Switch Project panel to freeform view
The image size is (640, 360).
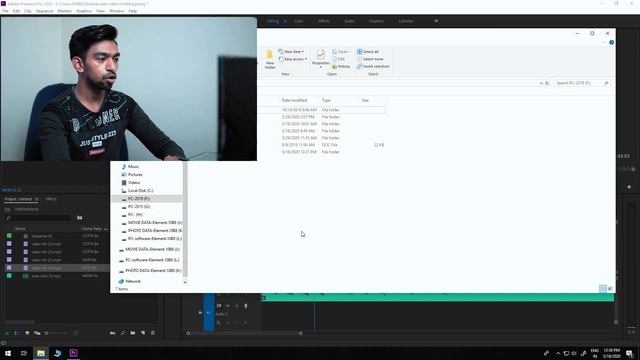tap(37, 333)
